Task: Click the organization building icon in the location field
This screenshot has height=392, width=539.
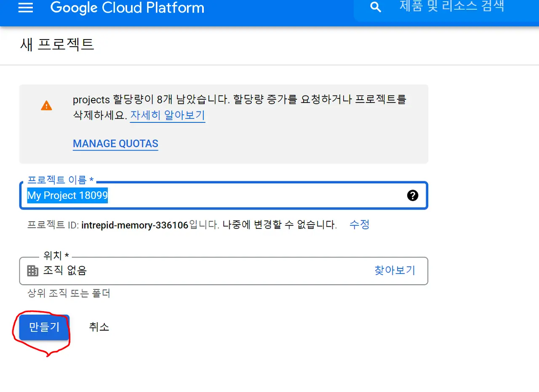Action: point(32,270)
